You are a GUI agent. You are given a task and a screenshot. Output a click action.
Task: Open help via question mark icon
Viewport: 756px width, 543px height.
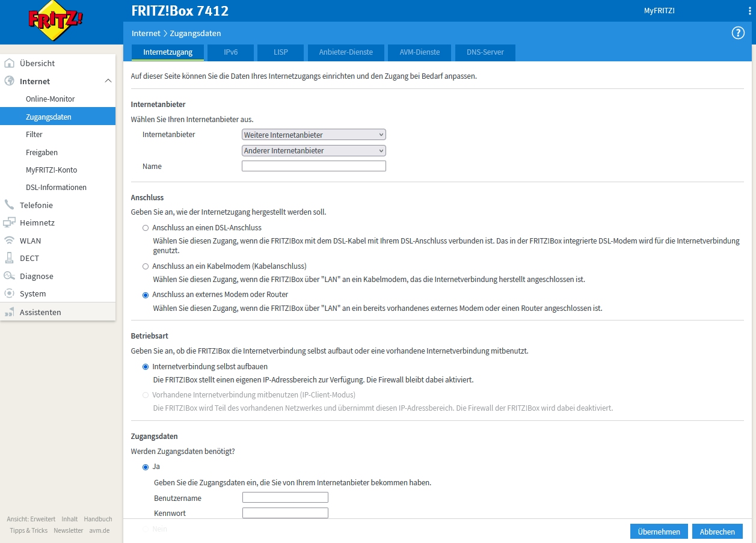[738, 33]
